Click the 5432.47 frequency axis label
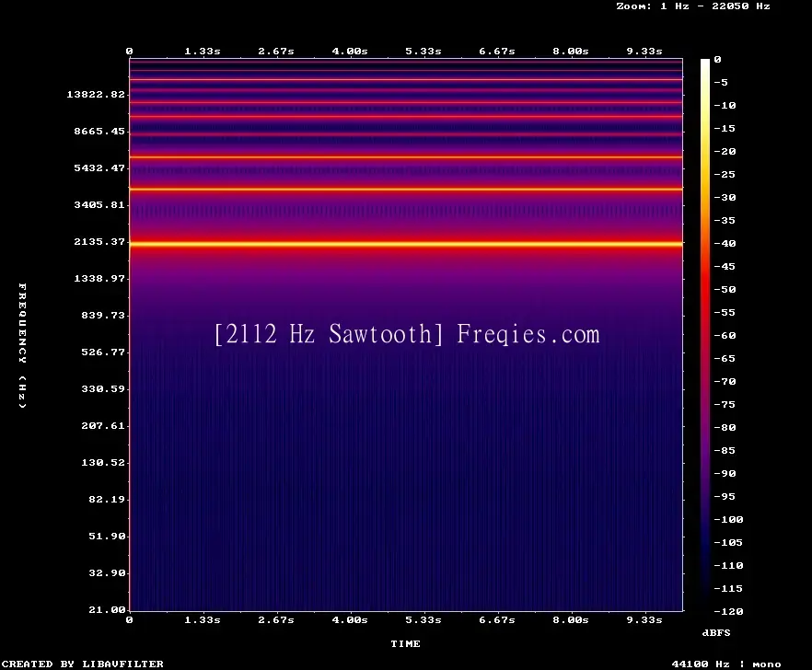 99,167
